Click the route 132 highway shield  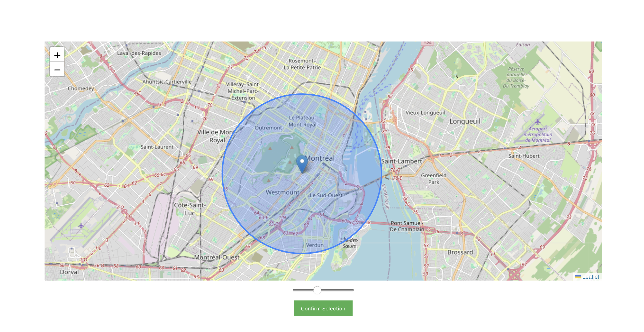click(427, 42)
